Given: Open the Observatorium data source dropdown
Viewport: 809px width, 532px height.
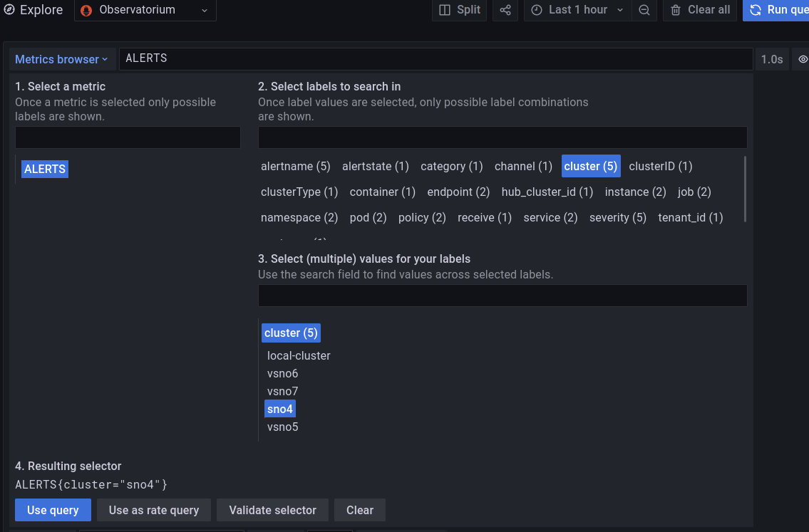Looking at the screenshot, I should click(x=145, y=10).
